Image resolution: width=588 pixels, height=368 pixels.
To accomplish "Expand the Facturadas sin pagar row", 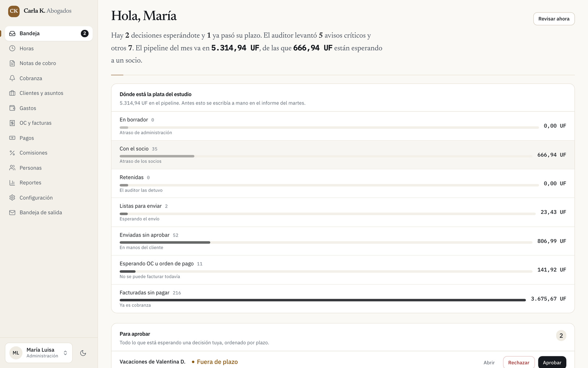I will (343, 299).
